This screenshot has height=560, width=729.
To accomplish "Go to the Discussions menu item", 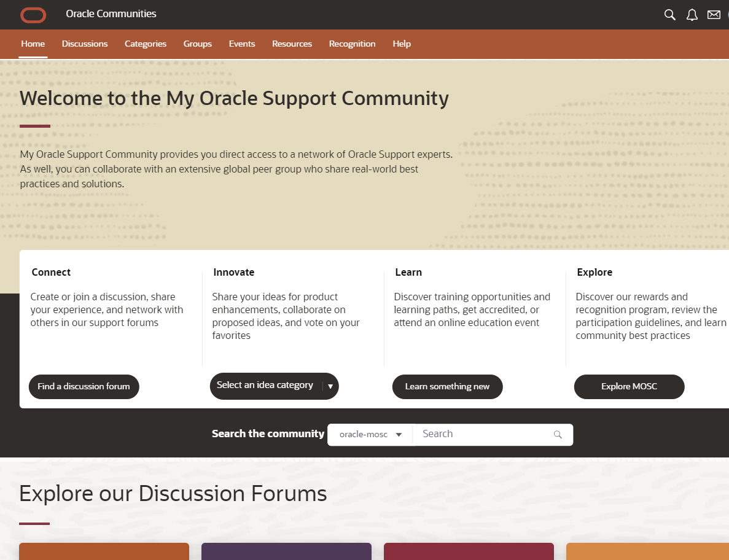I will click(x=85, y=44).
